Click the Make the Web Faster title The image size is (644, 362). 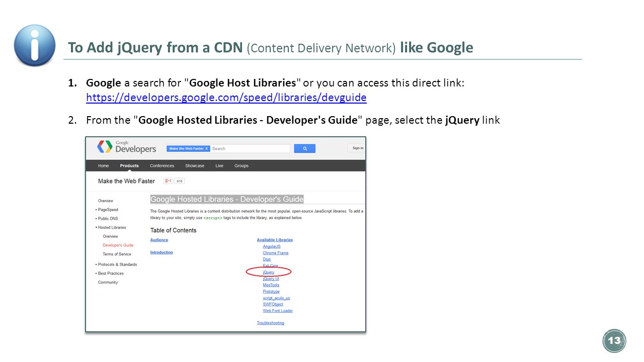(126, 181)
